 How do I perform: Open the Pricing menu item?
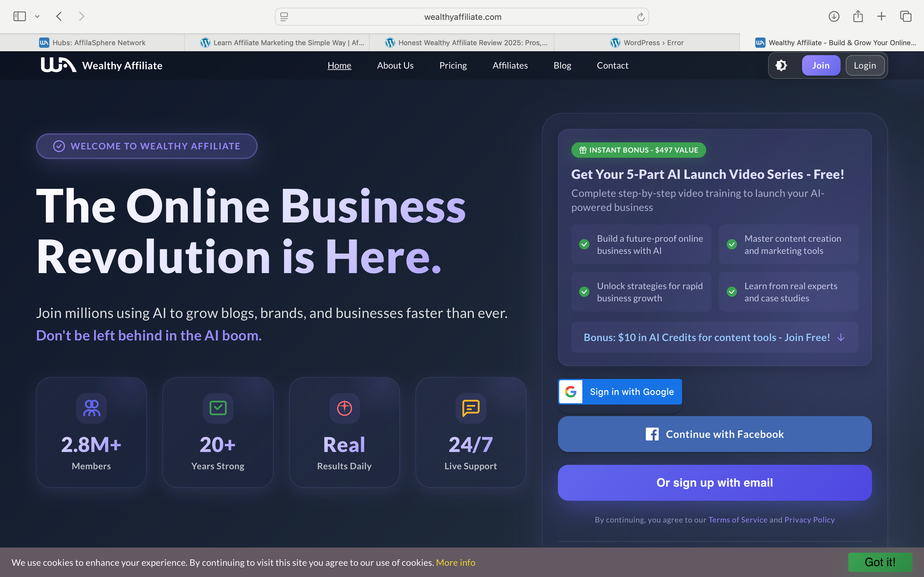(453, 65)
